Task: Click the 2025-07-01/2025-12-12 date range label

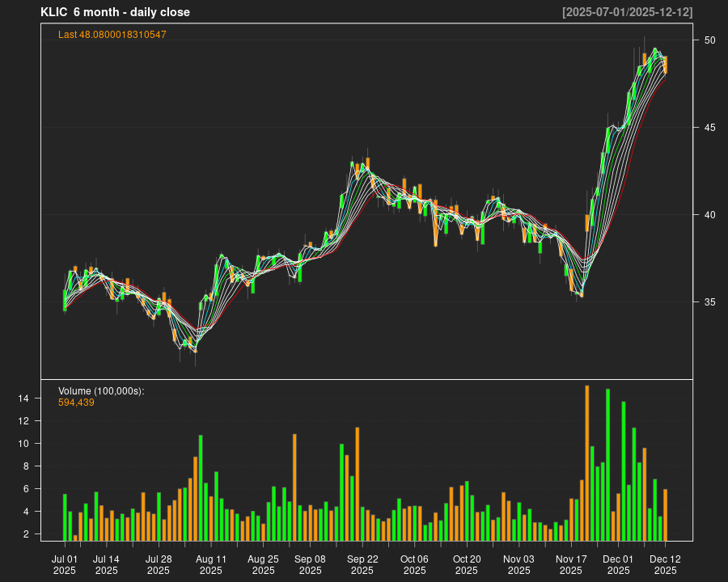Action: click(x=627, y=12)
